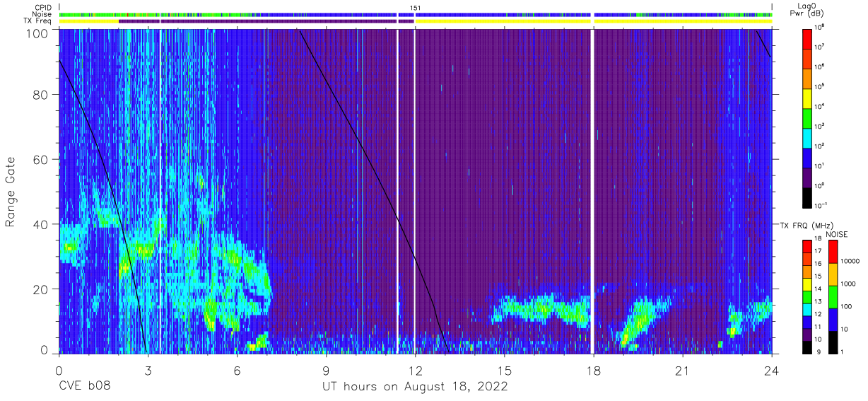Click the y-axis tick label 60
The image size is (868, 401).
41,159
